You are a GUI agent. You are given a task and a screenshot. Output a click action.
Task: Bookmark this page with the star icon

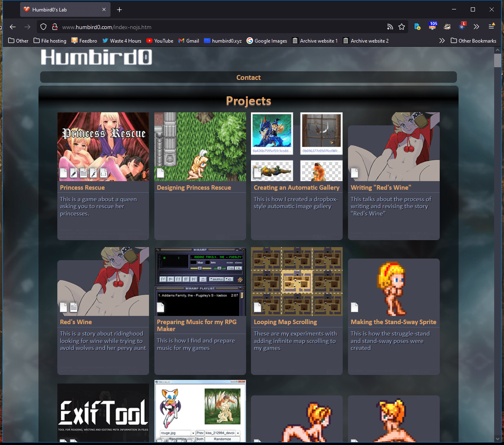coord(402,27)
